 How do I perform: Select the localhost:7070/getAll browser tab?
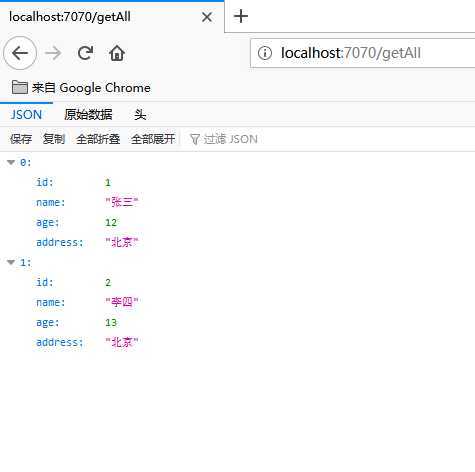click(112, 17)
